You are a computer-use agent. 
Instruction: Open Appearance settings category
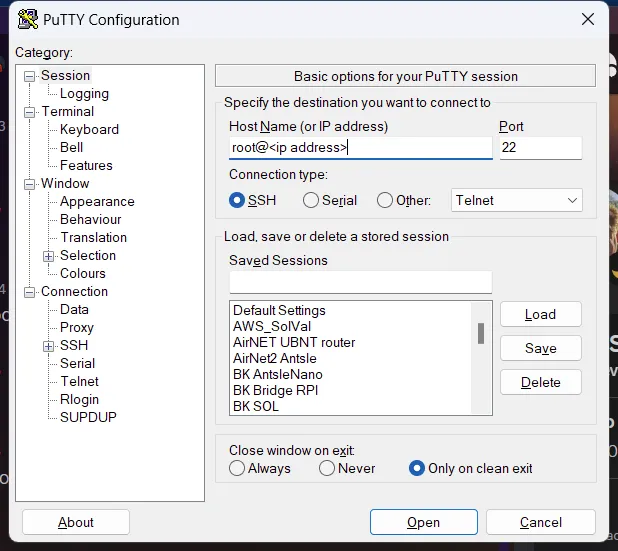pyautogui.click(x=97, y=201)
